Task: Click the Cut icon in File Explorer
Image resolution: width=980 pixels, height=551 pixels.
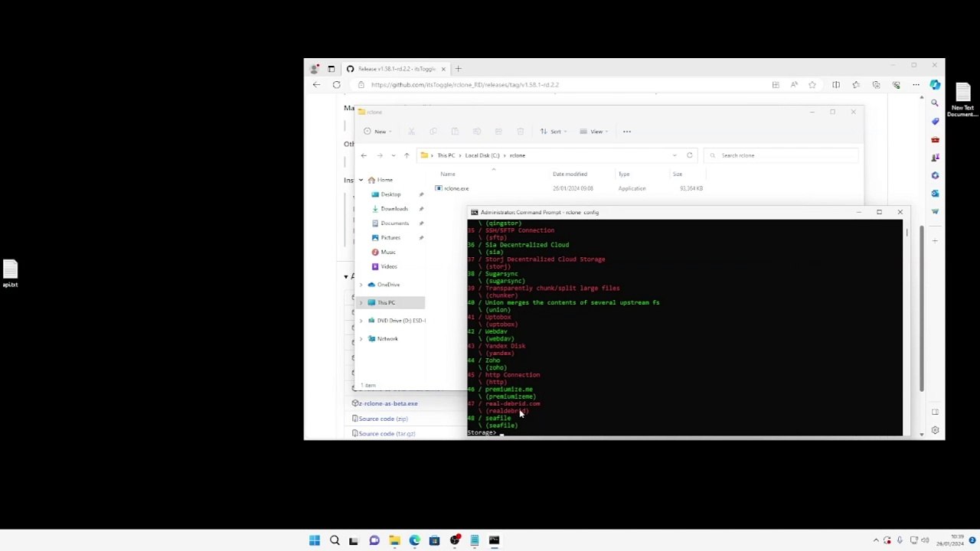Action: pyautogui.click(x=411, y=132)
